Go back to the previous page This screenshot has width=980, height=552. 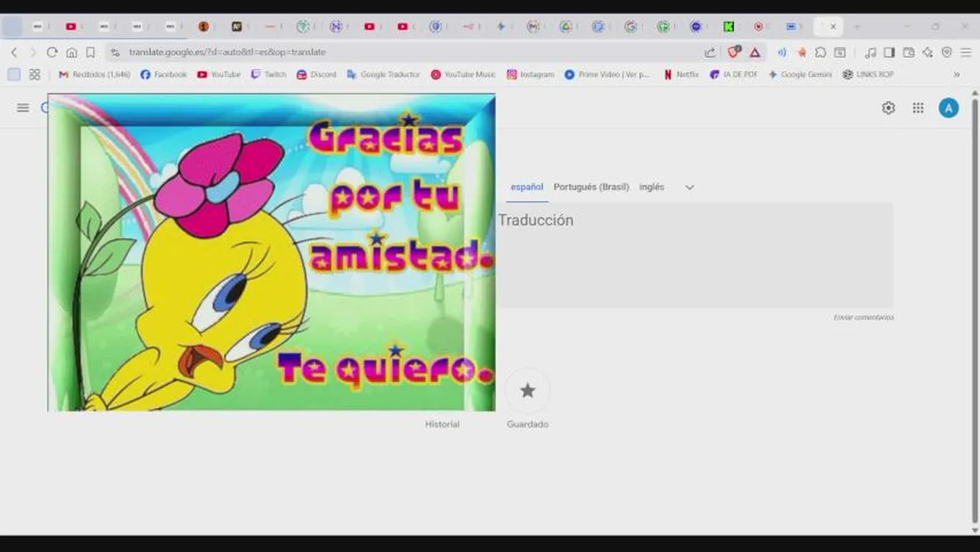pos(14,52)
